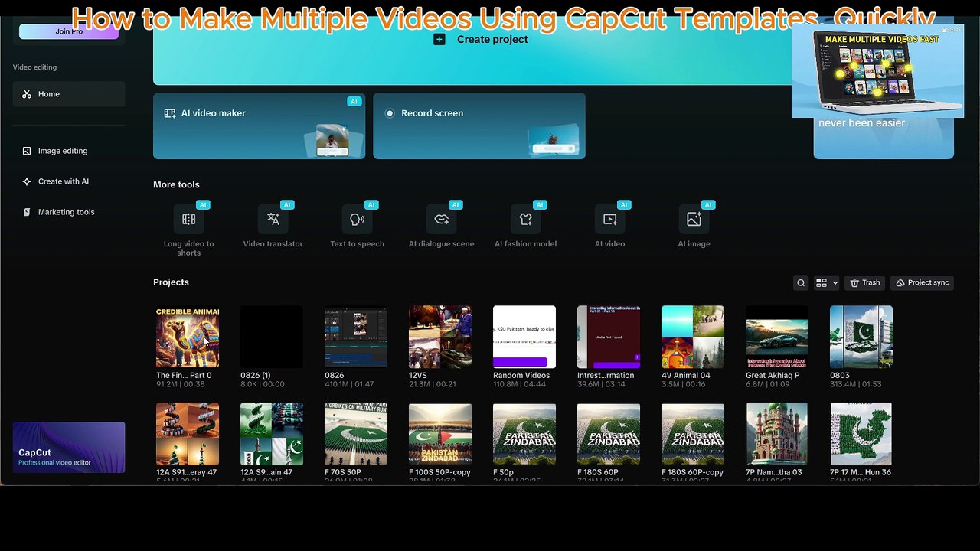Click the 'Great Akhlaq P' project name
This screenshot has height=551, width=980.
[x=773, y=375]
